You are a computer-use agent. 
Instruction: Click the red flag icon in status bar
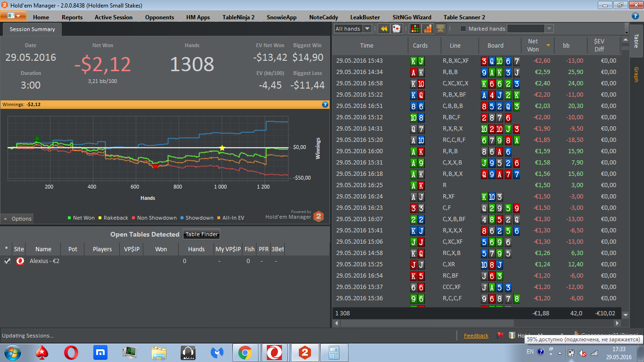[500, 336]
